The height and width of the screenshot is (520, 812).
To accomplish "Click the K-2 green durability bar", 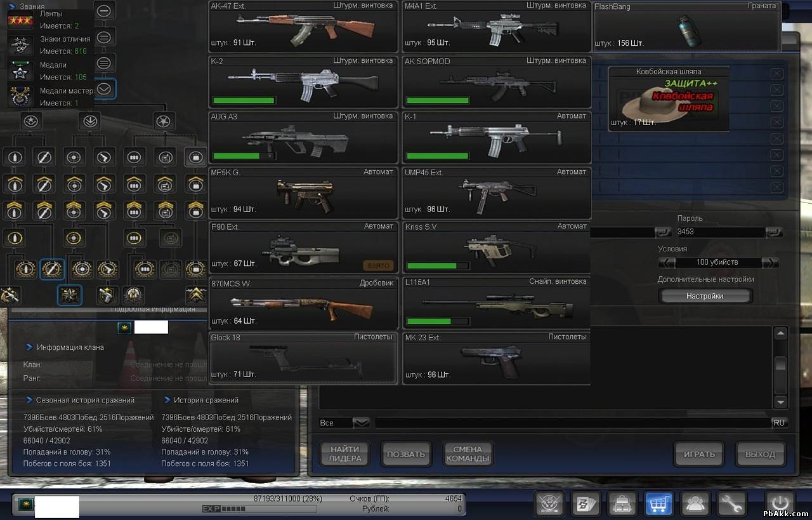I will pos(244,100).
